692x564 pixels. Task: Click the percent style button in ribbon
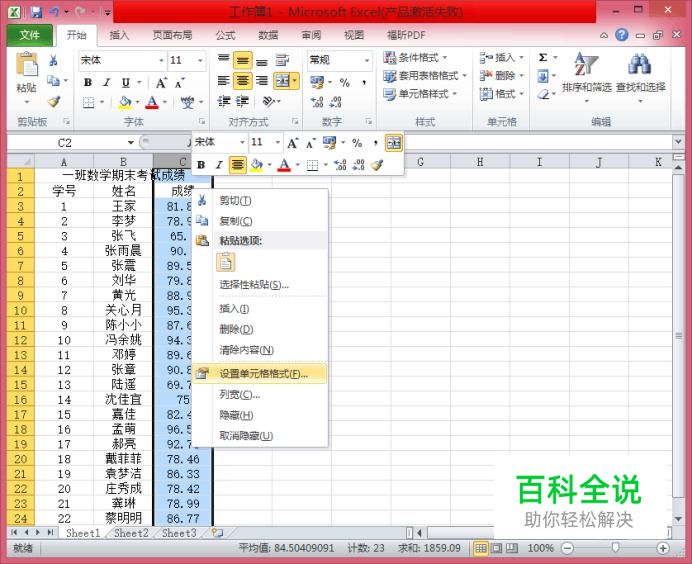click(x=345, y=82)
